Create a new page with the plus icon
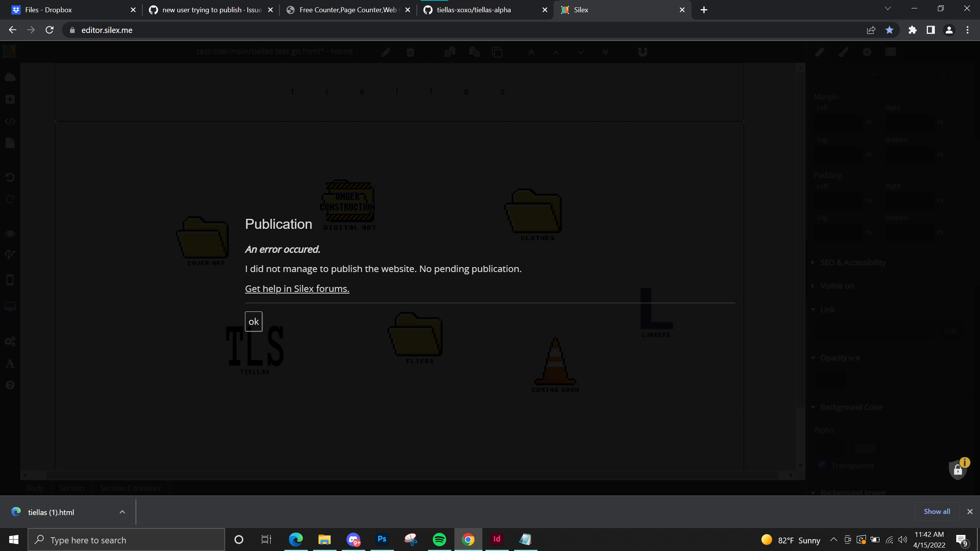The height and width of the screenshot is (551, 980). point(10,99)
